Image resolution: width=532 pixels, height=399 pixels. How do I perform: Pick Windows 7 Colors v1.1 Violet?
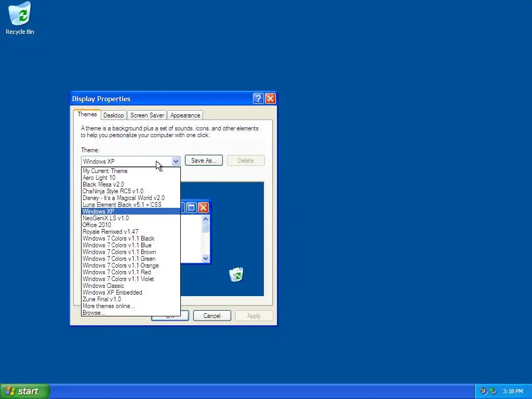point(131,279)
